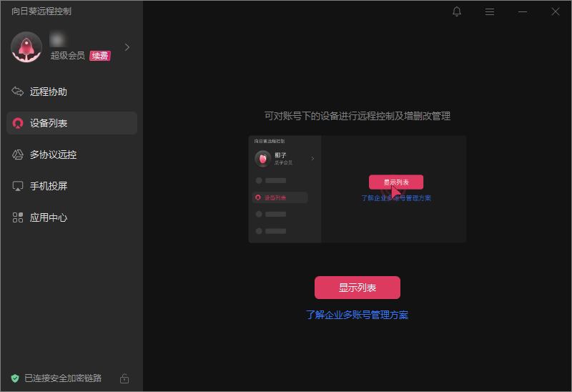Expand account details chevron arrow
The width and height of the screenshot is (572, 392).
127,47
